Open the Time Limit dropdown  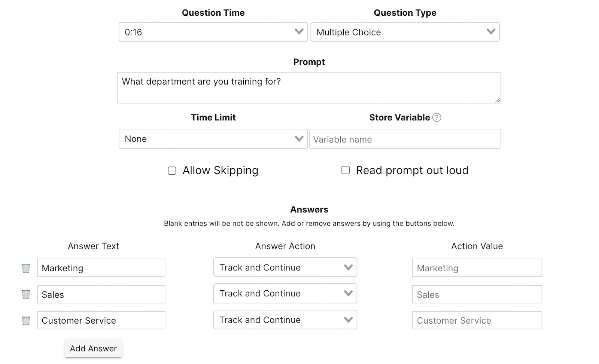(213, 139)
